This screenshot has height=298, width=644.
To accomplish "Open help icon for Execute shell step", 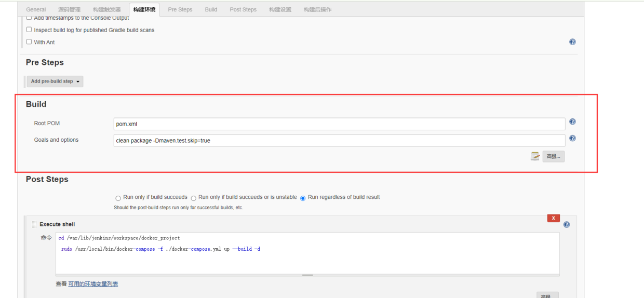I will tap(567, 225).
